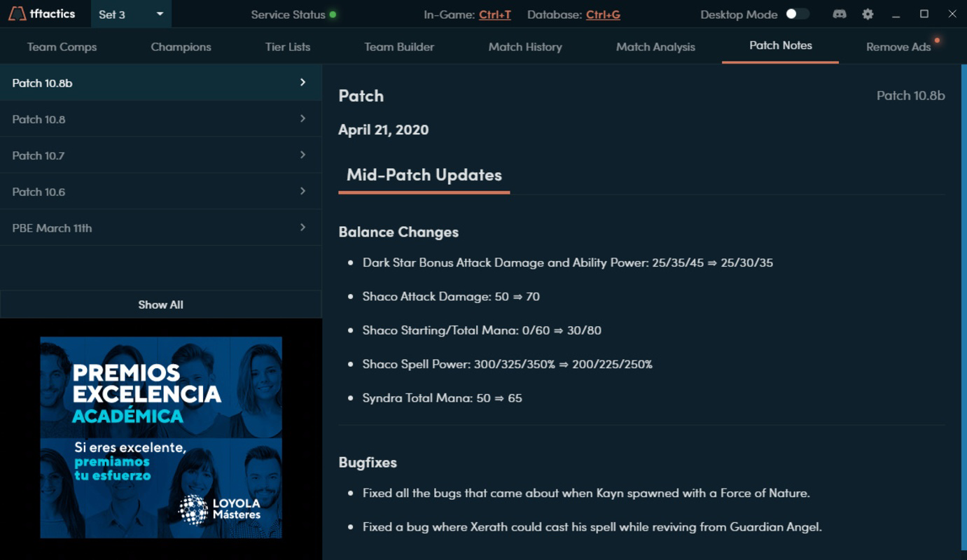The width and height of the screenshot is (967, 560).
Task: Open the Set 3 dropdown
Action: click(131, 14)
